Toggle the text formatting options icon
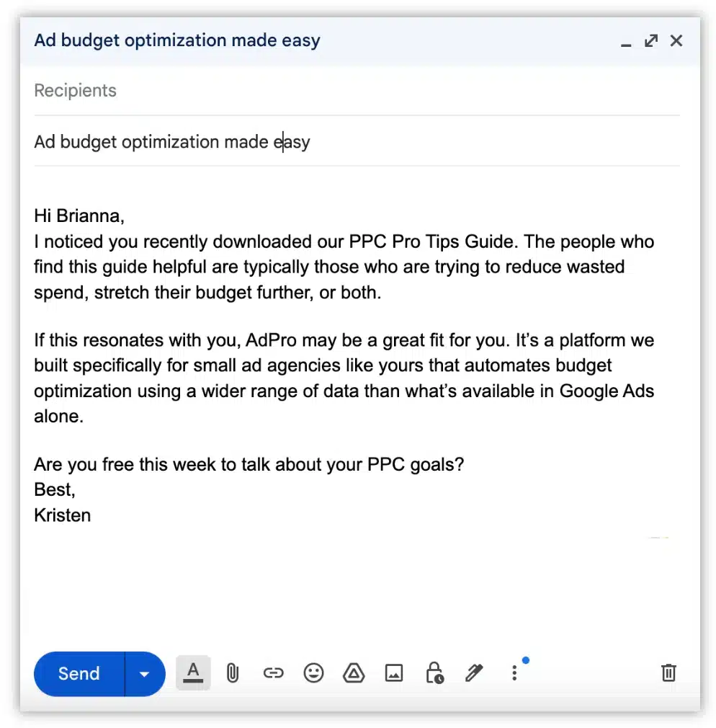The image size is (716, 728). (x=192, y=673)
